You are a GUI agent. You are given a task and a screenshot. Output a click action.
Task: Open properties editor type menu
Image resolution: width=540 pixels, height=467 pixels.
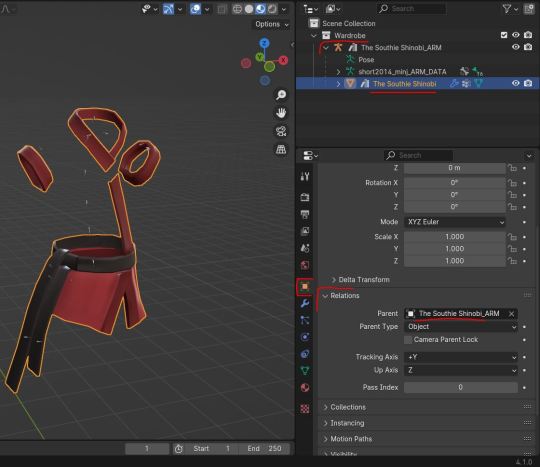[310, 156]
